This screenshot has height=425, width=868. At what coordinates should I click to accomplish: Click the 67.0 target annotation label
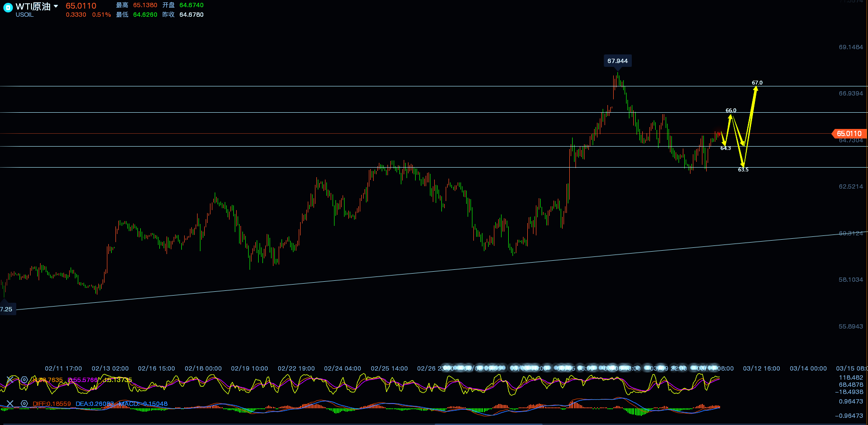coord(757,83)
